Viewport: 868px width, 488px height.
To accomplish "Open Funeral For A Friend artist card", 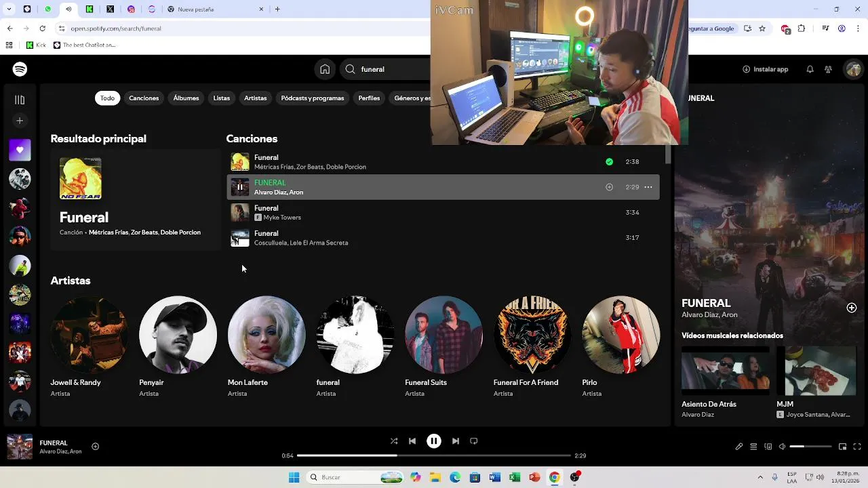I will click(532, 346).
